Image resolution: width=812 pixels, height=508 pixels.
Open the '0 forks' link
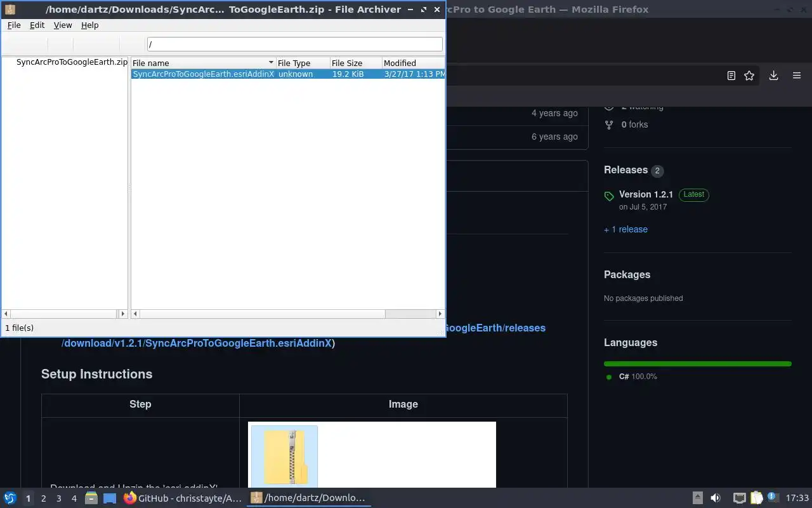click(634, 124)
